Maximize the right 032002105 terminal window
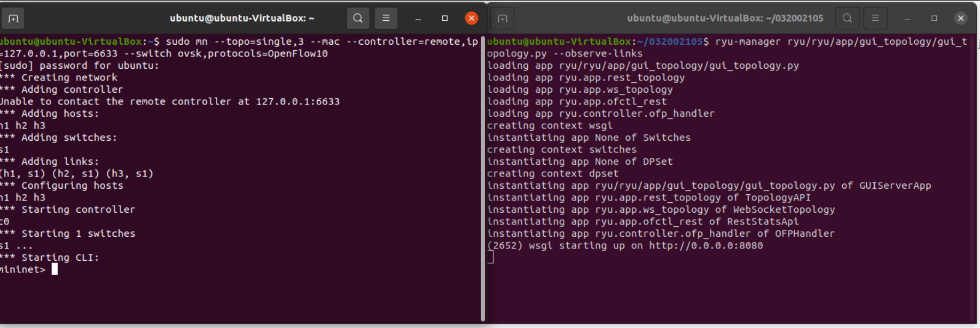 click(x=934, y=18)
